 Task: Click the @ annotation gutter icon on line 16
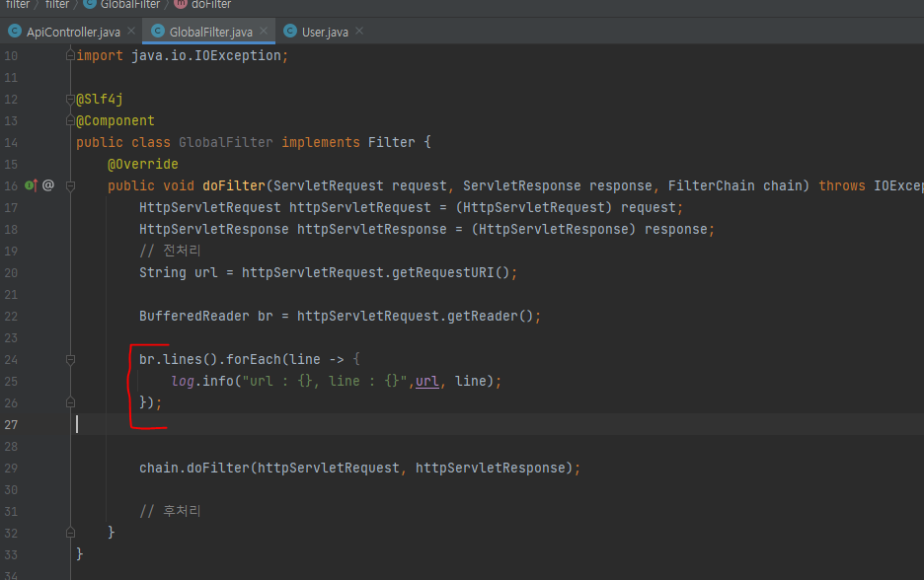pyautogui.click(x=48, y=185)
